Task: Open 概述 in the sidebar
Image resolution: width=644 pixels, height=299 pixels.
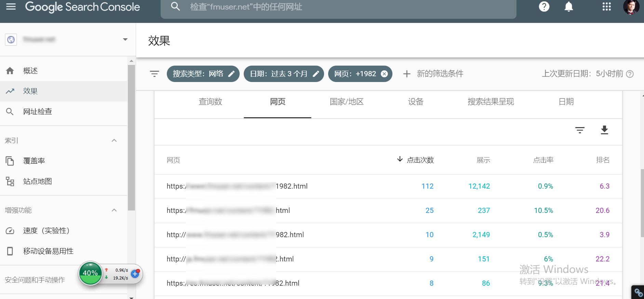Action: [x=64, y=71]
